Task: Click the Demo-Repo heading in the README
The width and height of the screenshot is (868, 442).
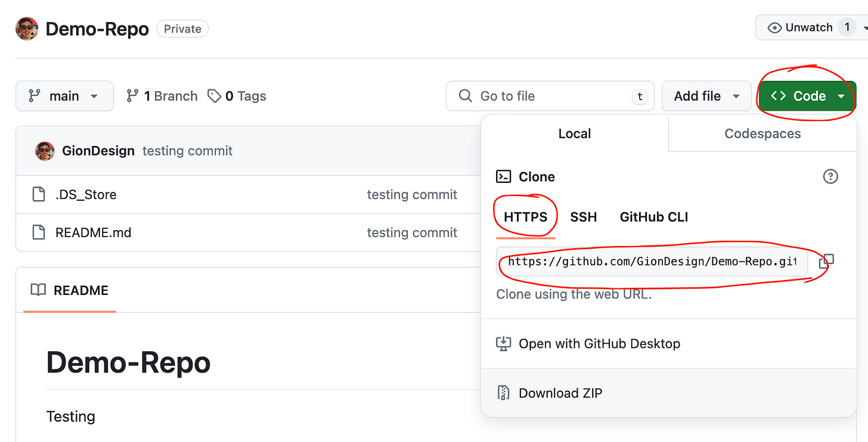Action: point(128,362)
